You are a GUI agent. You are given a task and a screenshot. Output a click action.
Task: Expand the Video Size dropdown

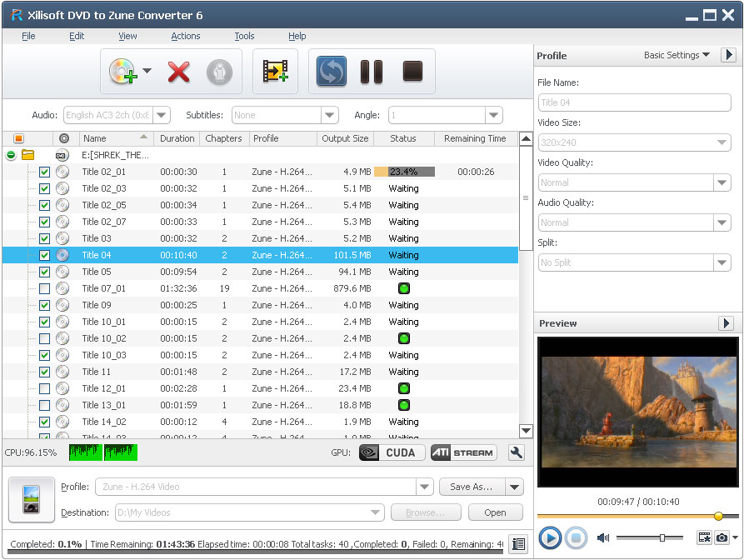click(x=722, y=142)
